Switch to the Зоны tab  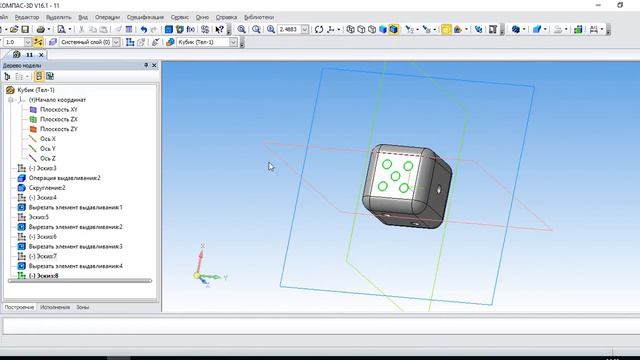(82, 307)
